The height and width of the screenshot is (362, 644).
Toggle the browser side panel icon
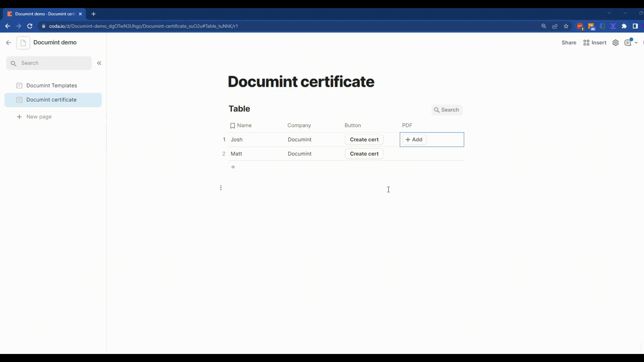[635, 26]
